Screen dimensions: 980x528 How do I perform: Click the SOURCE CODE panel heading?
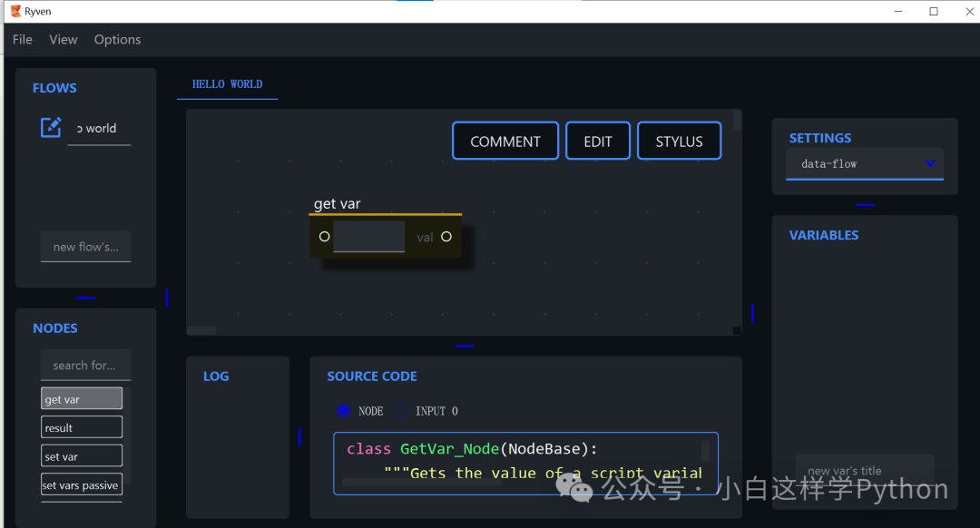(372, 376)
